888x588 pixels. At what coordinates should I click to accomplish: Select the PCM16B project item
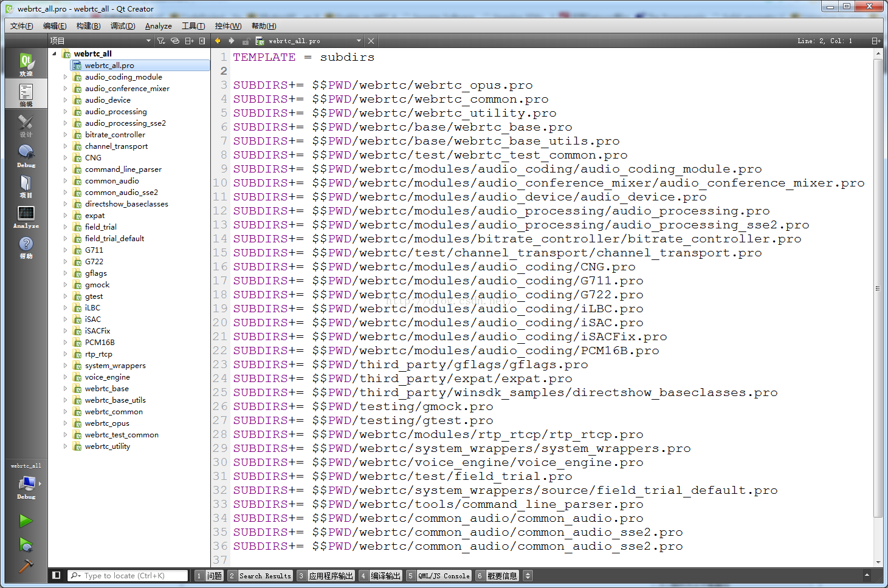[100, 343]
